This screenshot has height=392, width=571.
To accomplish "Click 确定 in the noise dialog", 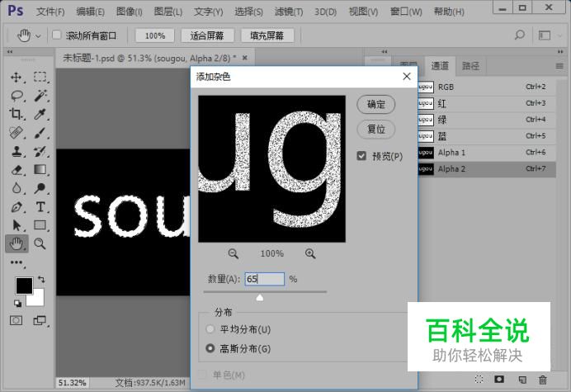I will pyautogui.click(x=376, y=105).
